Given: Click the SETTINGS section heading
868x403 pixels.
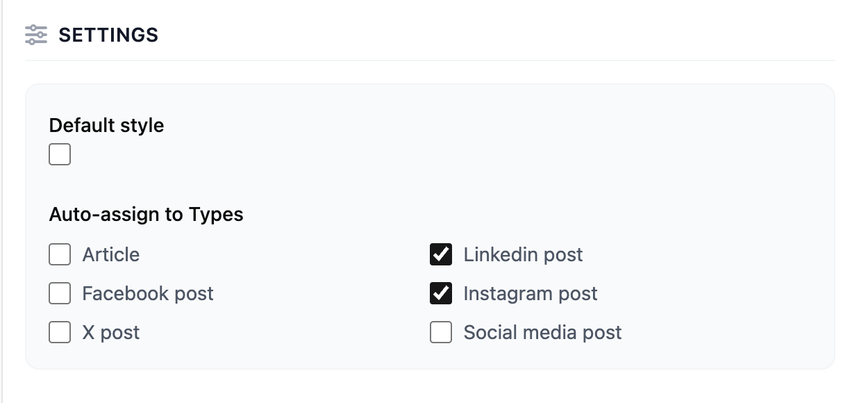Looking at the screenshot, I should click(108, 35).
